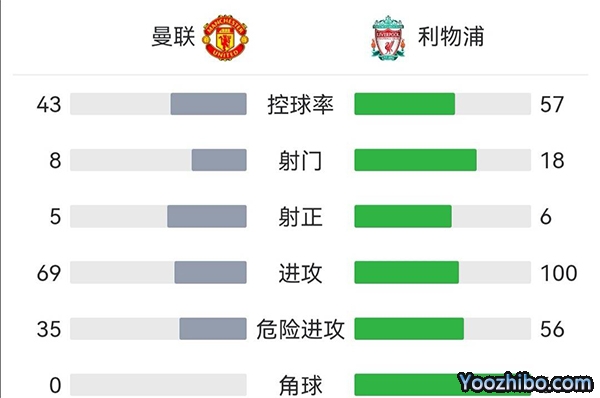Click Liverpool's green attacks bar
This screenshot has height=398, width=600.
(x=406, y=272)
